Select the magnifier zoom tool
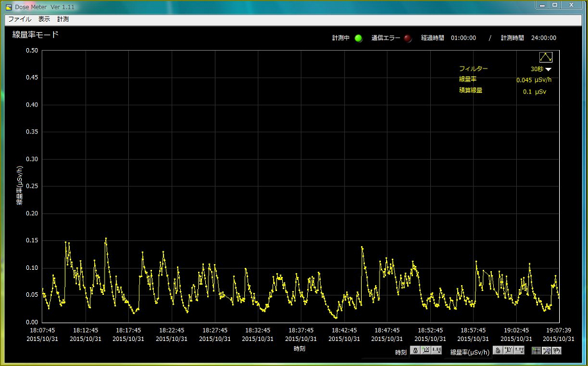 [x=546, y=351]
